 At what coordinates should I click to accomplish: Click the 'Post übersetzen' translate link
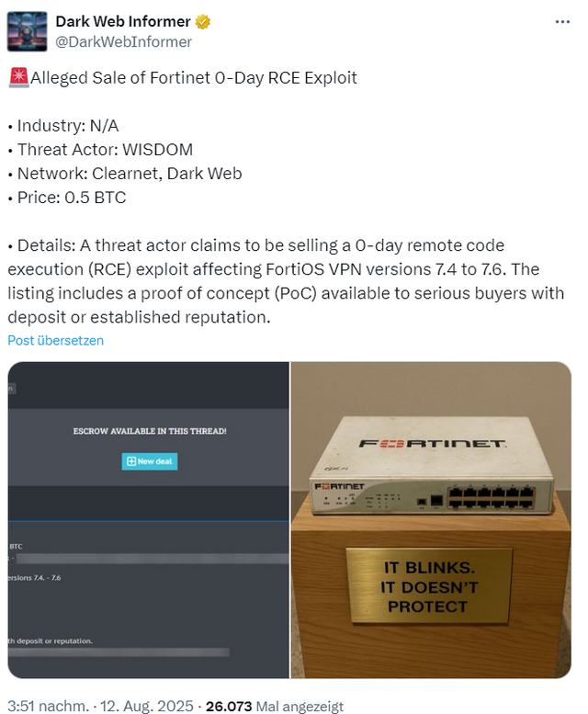55,341
